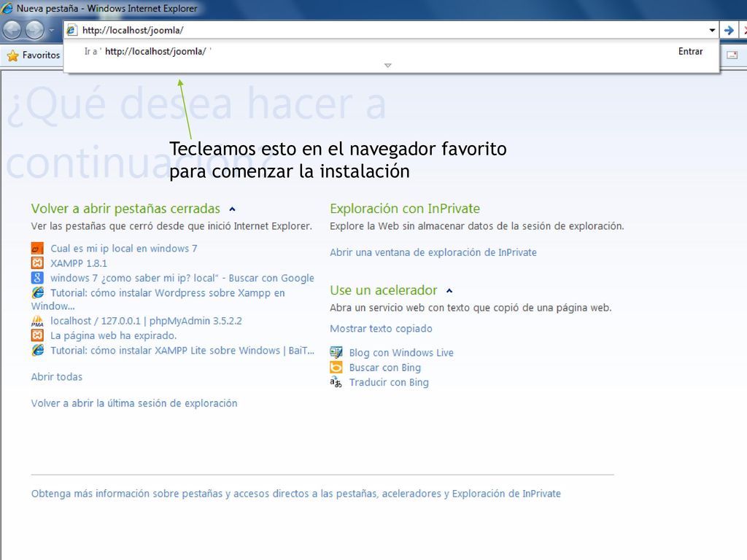747x560 pixels.
Task: Click 'Mostrar texto copiado'
Action: (x=381, y=329)
